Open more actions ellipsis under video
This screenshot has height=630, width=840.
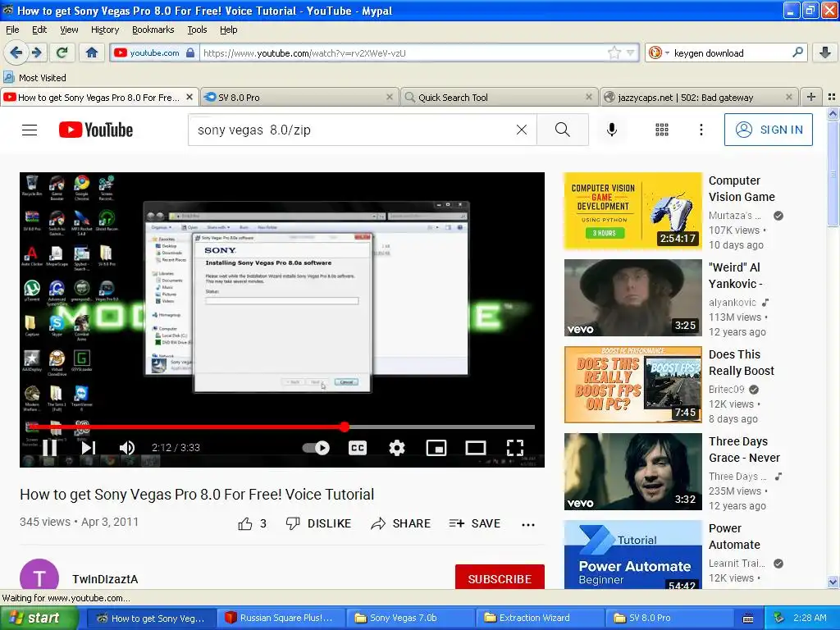pos(528,524)
